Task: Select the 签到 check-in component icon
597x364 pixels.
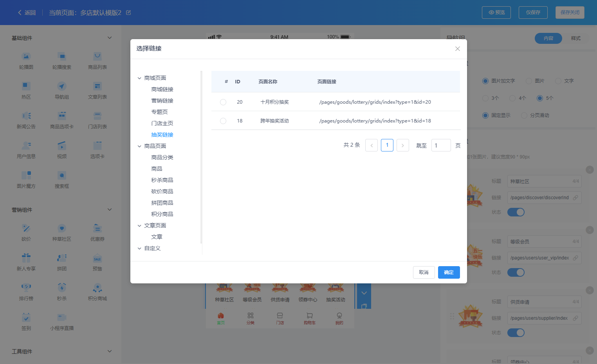Action: point(26,317)
